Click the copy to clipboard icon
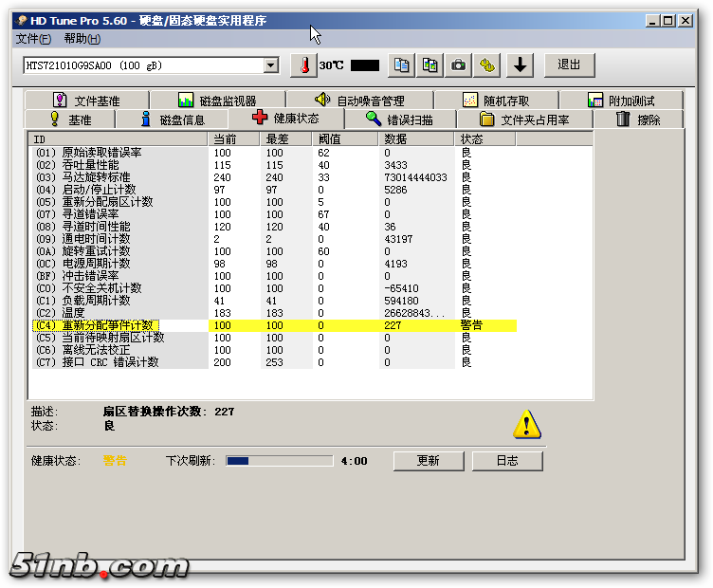The height and width of the screenshot is (588, 713). coord(403,65)
